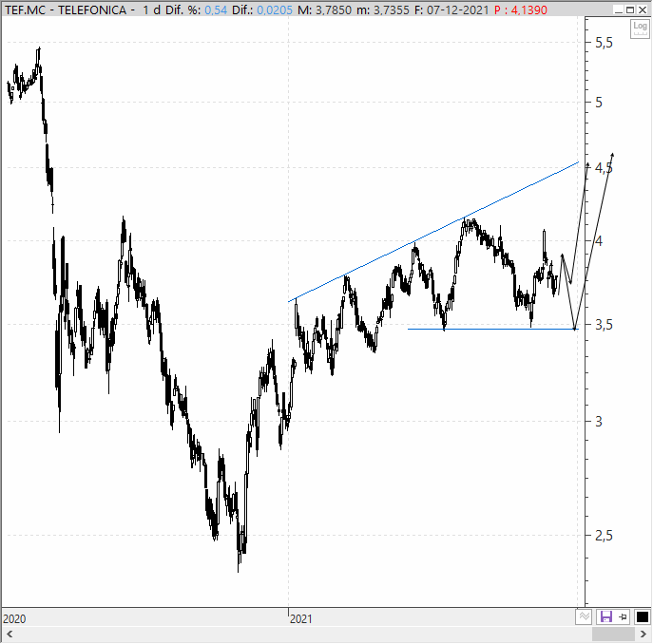Open the black color swatch
Viewport: 653px width, 644px height.
(643, 617)
